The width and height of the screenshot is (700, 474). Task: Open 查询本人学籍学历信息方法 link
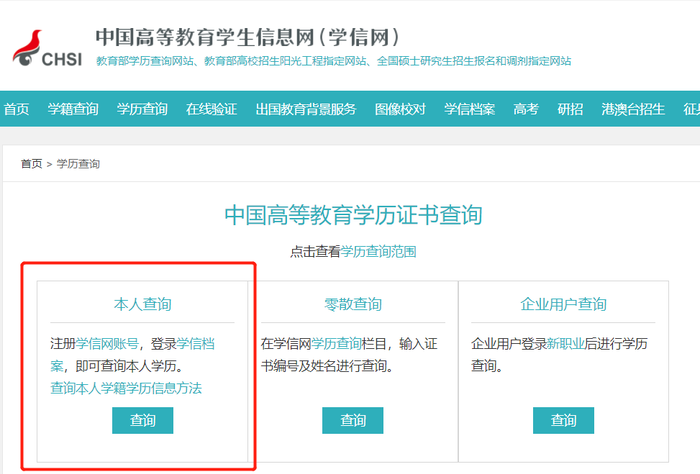point(126,387)
